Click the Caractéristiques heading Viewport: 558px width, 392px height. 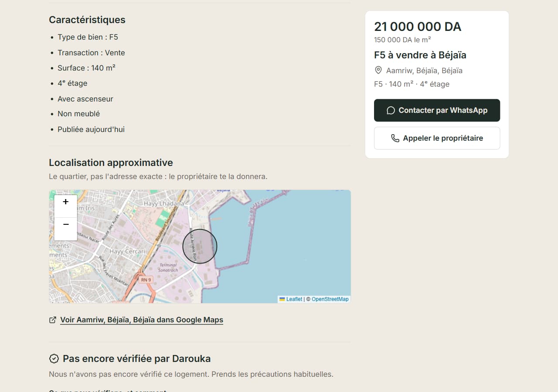coord(87,20)
